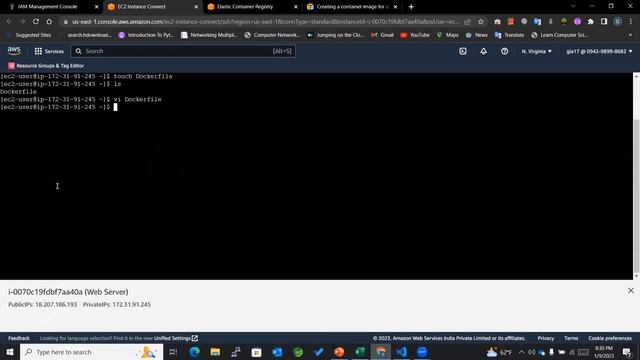Click the terminal scrollbar thumb
Screen dimensions: 640x360
pos(636,196)
